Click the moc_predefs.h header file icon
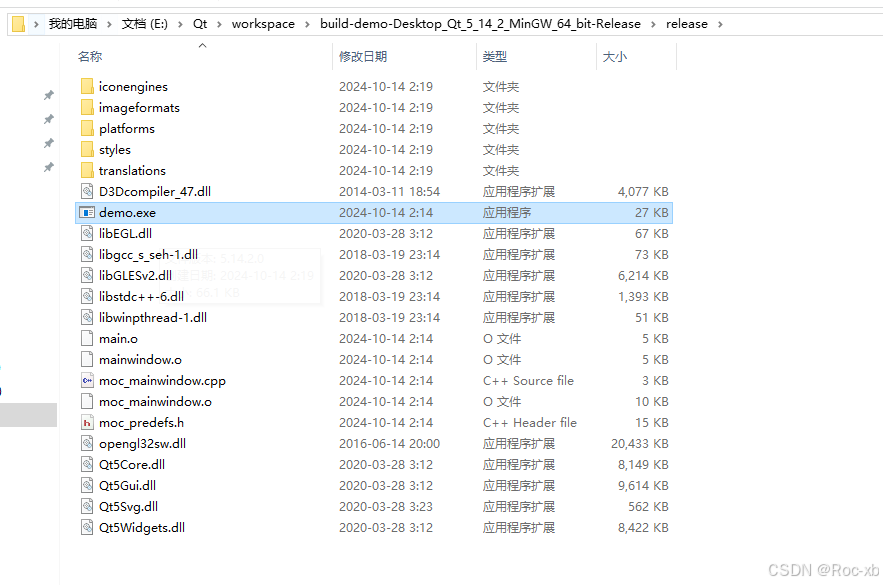This screenshot has width=883, height=585. tap(87, 422)
